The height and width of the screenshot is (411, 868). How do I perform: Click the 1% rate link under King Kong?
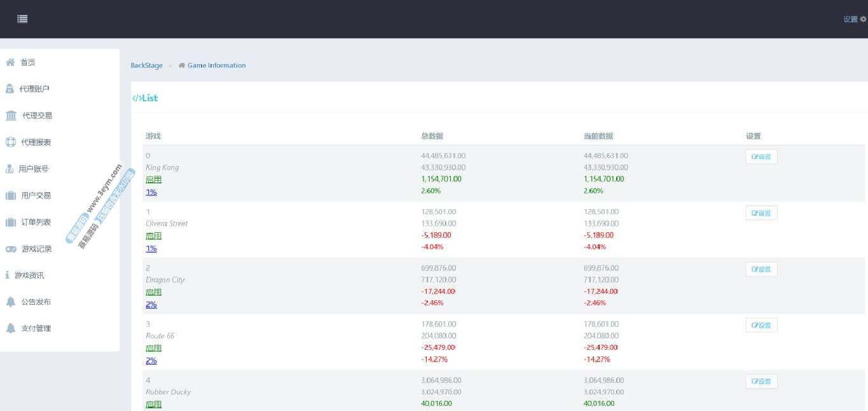151,192
